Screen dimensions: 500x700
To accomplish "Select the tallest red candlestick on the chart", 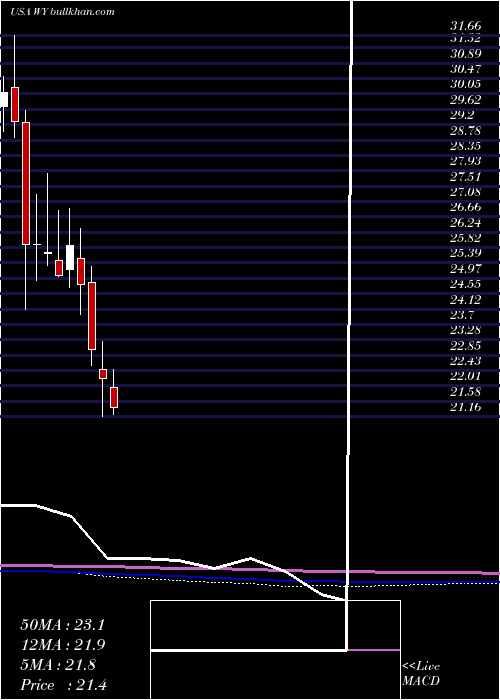I will (x=26, y=183).
